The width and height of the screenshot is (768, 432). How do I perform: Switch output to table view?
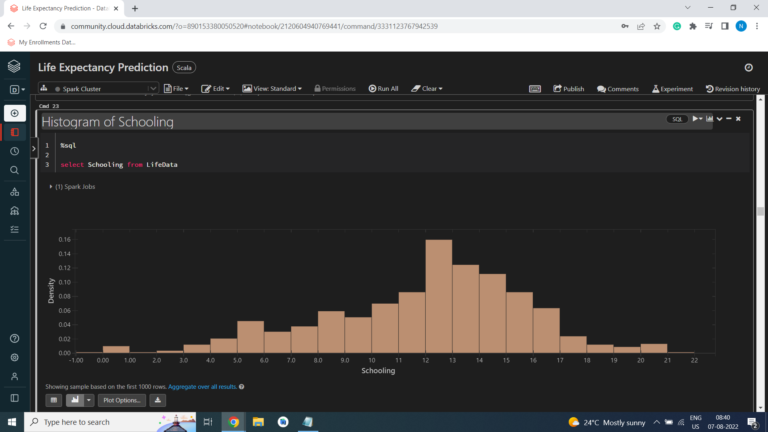pos(54,400)
